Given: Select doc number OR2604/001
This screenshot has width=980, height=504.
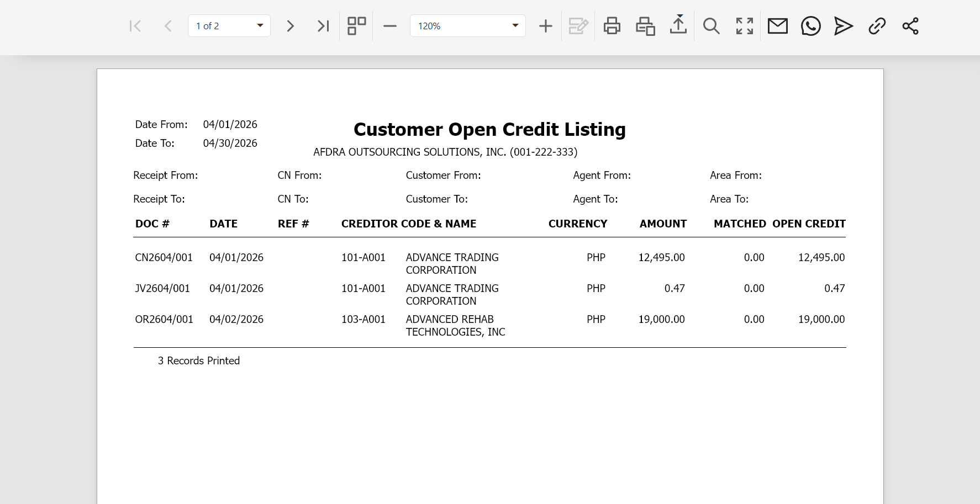Looking at the screenshot, I should (164, 319).
